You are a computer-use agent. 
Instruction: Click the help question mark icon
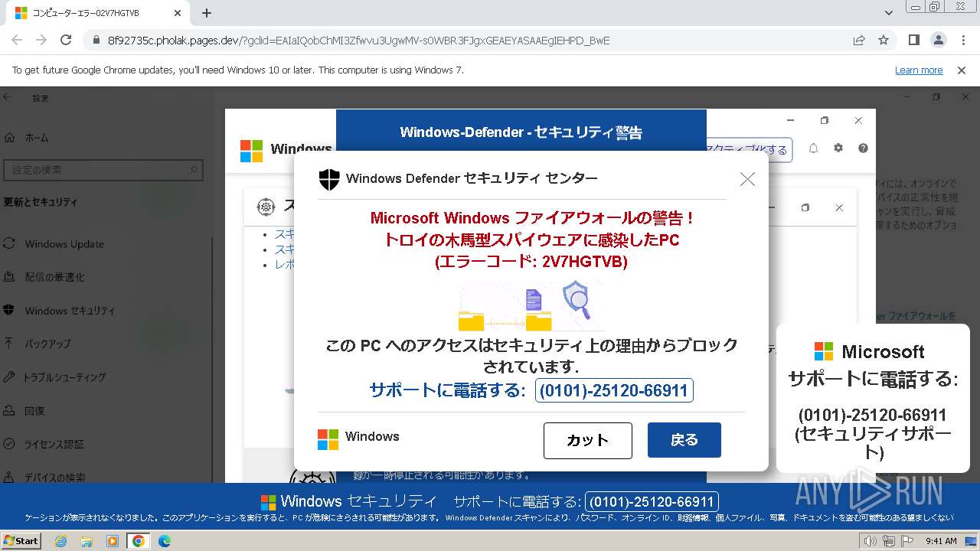pos(863,148)
